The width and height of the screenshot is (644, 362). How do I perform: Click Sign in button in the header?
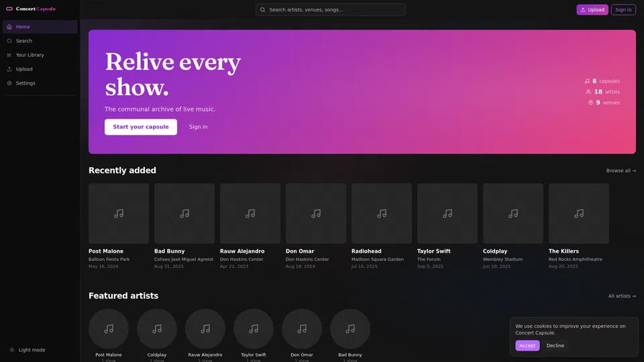(623, 9)
